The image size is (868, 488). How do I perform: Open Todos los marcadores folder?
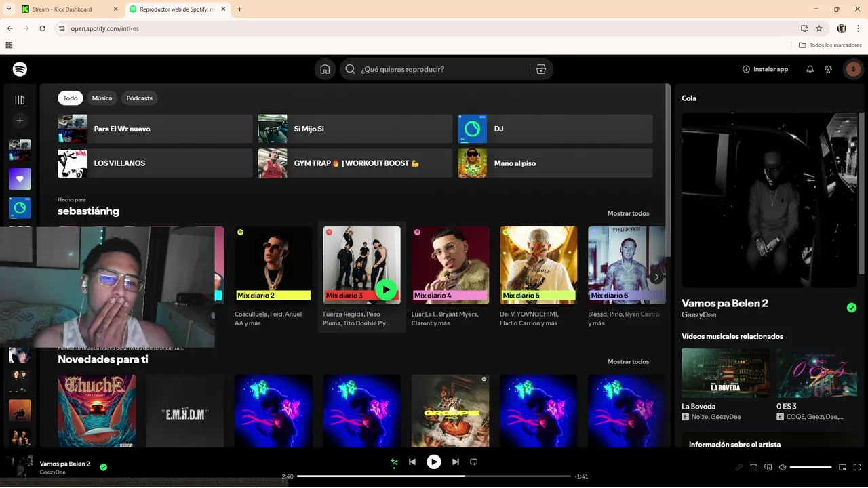pyautogui.click(x=830, y=45)
